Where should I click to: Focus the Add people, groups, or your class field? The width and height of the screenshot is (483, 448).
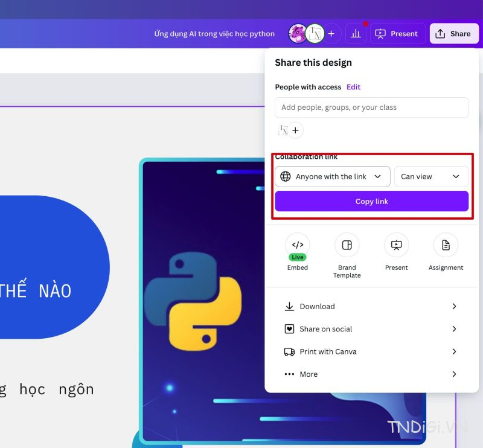click(x=371, y=107)
